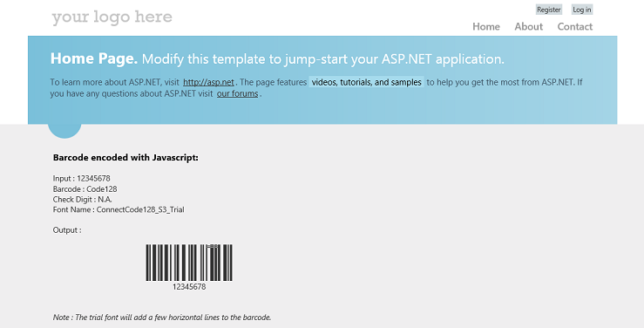Screen dimensions: 644x328
Task: Click the 'Output :' label
Action: [x=67, y=230]
